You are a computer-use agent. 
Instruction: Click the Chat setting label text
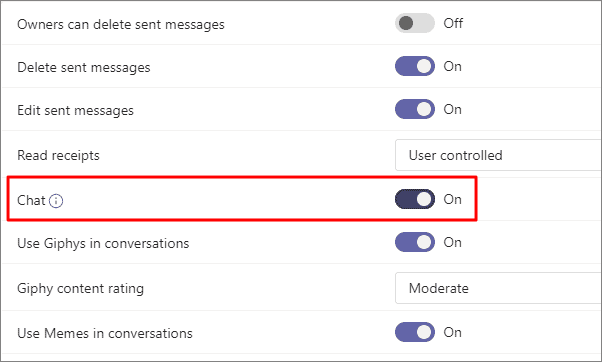coord(31,200)
